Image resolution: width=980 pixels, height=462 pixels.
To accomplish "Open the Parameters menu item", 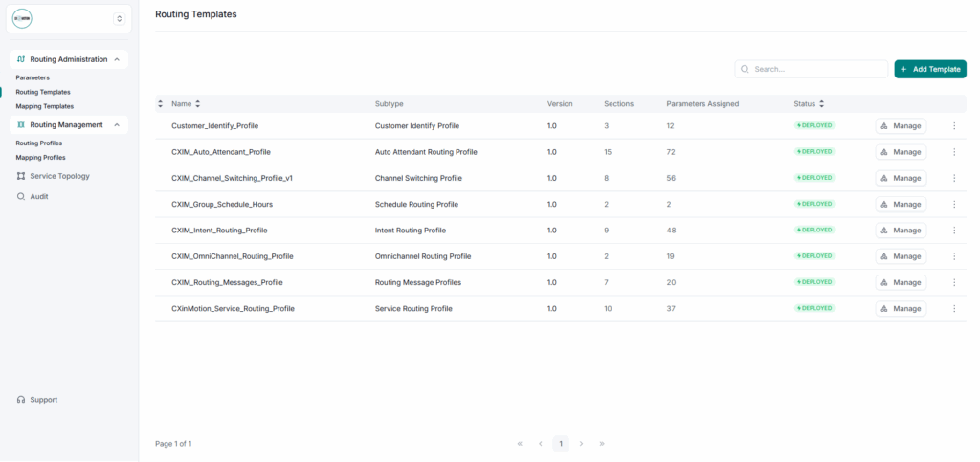I will (x=33, y=77).
